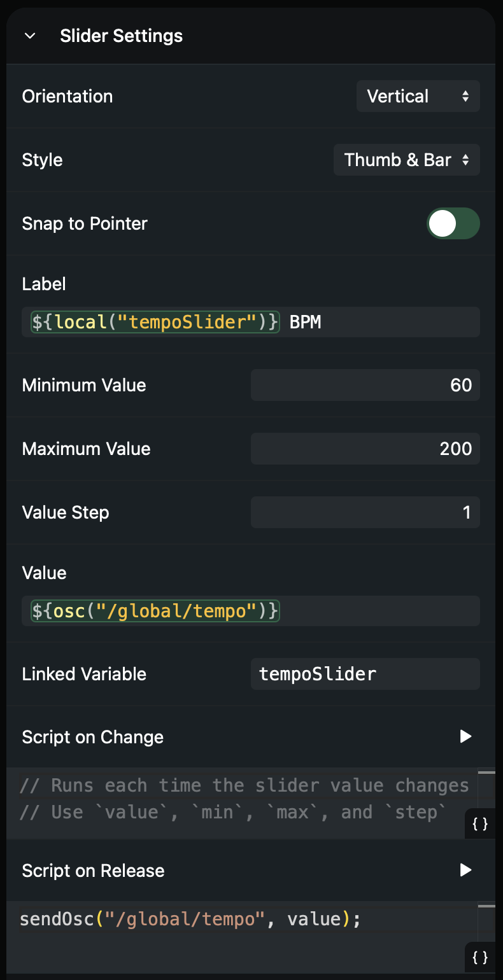Click the Minimum Value field showing 60

[365, 384]
